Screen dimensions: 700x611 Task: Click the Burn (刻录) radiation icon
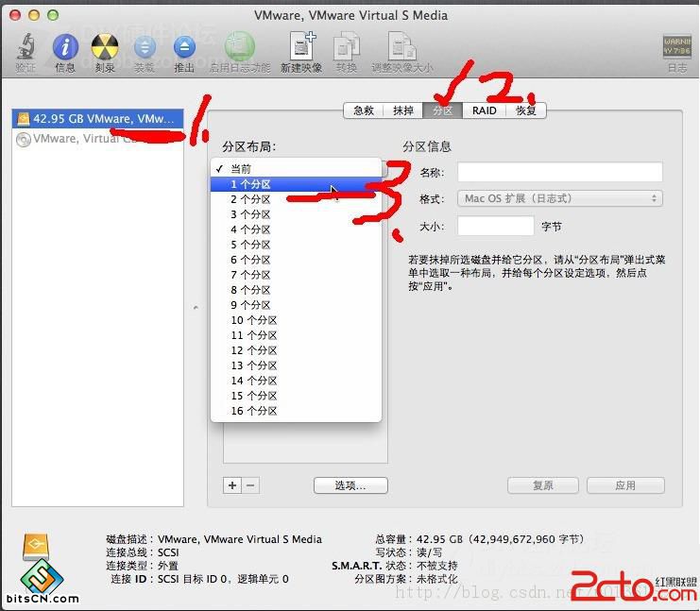point(105,47)
